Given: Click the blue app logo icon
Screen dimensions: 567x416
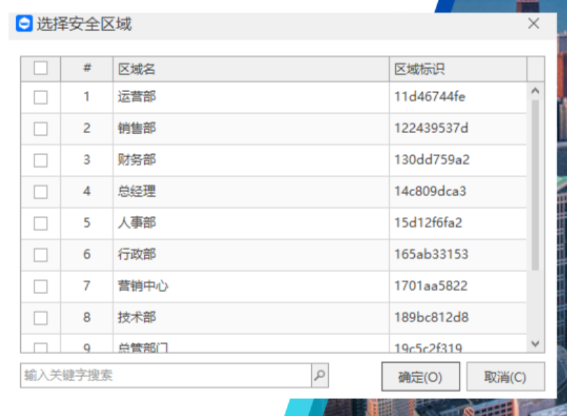Looking at the screenshot, I should click(24, 24).
